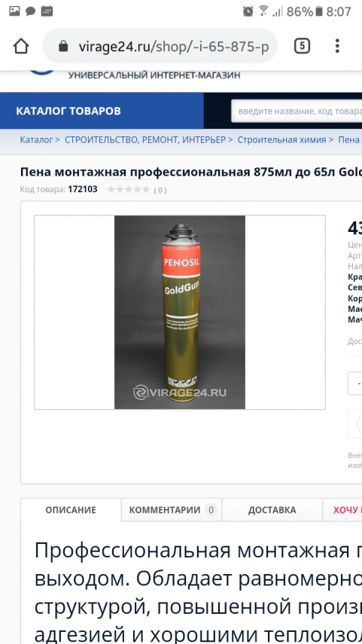
Task: Open Строительная химия breadcrumb link
Action: 281,139
